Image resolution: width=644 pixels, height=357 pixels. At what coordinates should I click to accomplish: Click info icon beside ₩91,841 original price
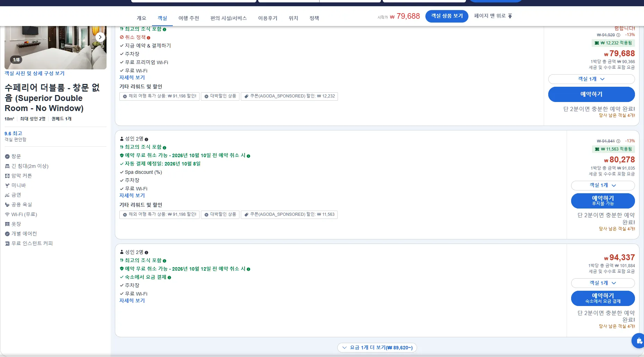pyautogui.click(x=618, y=141)
